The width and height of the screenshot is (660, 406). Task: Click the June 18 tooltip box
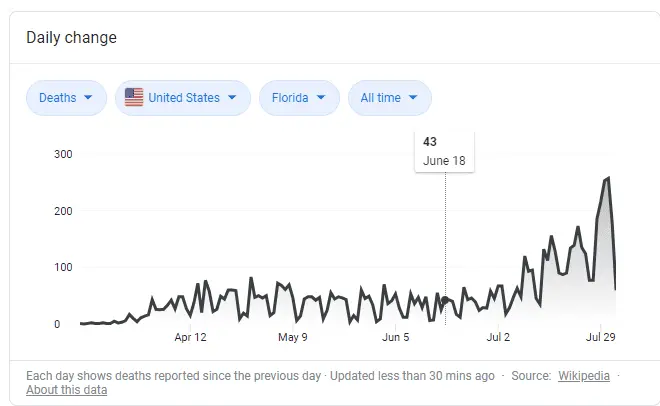coord(445,151)
